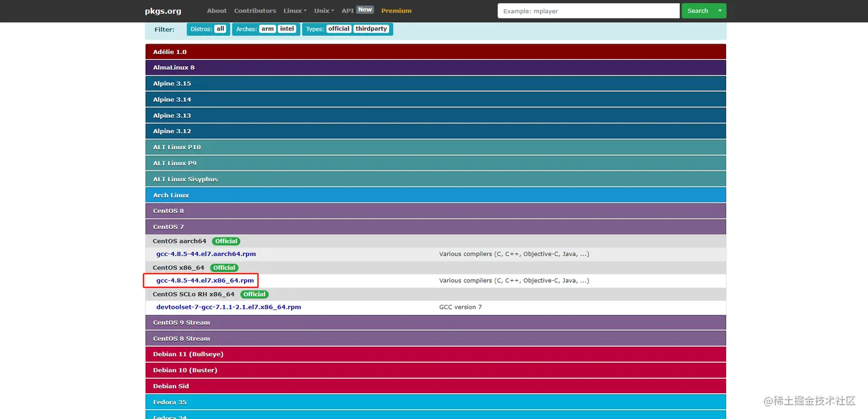Open the pkgs.org home logo
Image resolution: width=868 pixels, height=419 pixels.
[163, 11]
